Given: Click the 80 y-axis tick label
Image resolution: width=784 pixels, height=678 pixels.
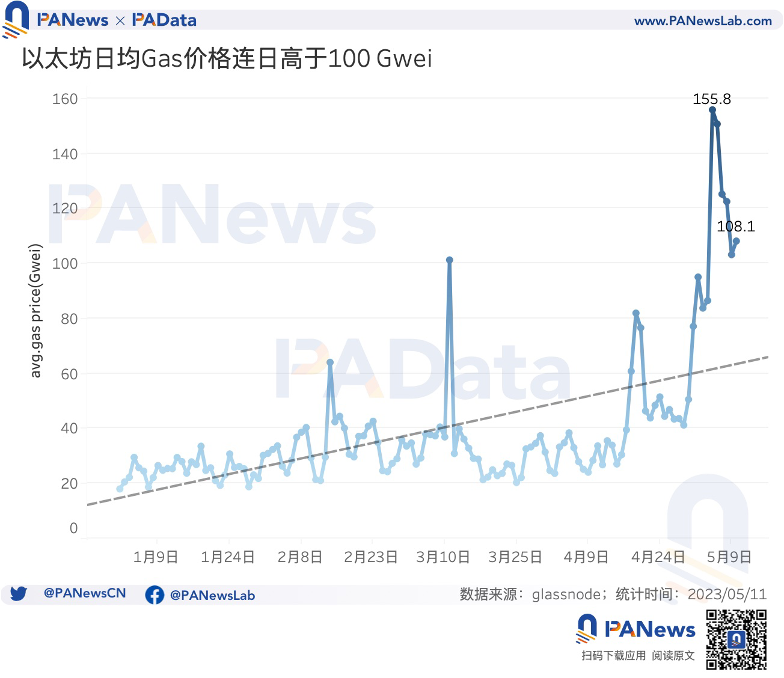Looking at the screenshot, I should coord(69,319).
